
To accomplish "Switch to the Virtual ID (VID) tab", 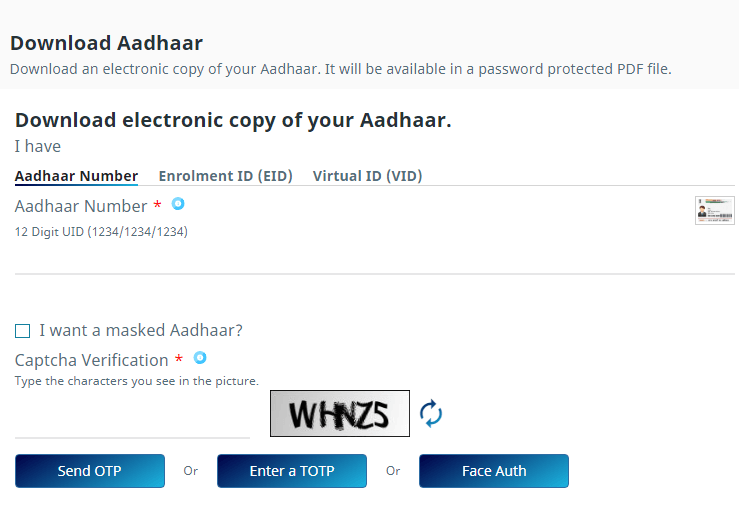I will pos(367,176).
